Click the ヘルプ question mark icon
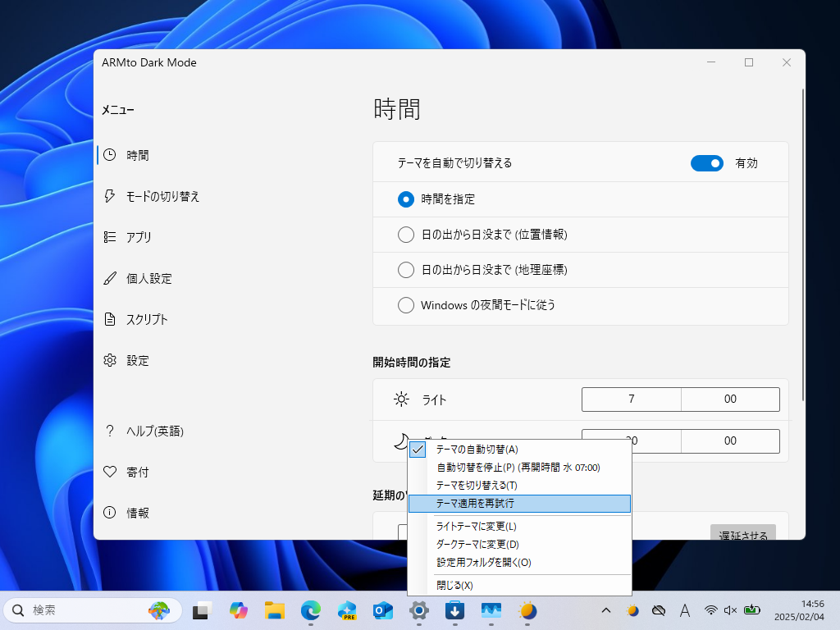 pos(109,431)
